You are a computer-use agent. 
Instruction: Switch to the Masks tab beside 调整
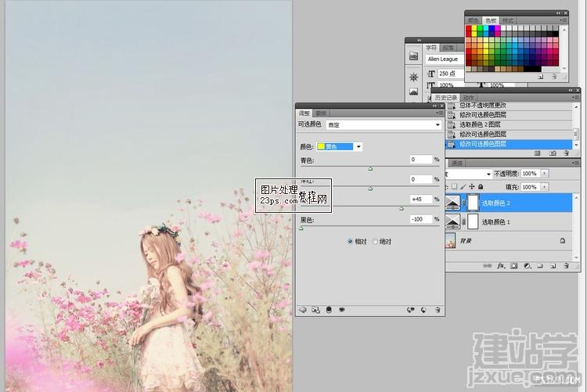(x=321, y=113)
